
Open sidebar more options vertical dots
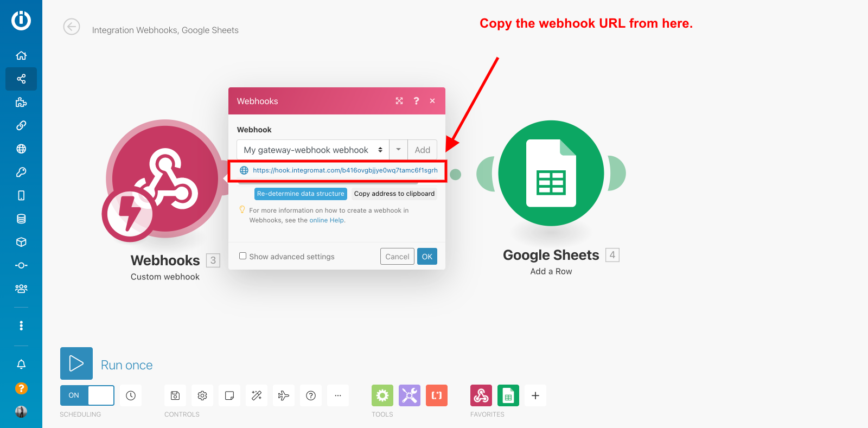21,325
